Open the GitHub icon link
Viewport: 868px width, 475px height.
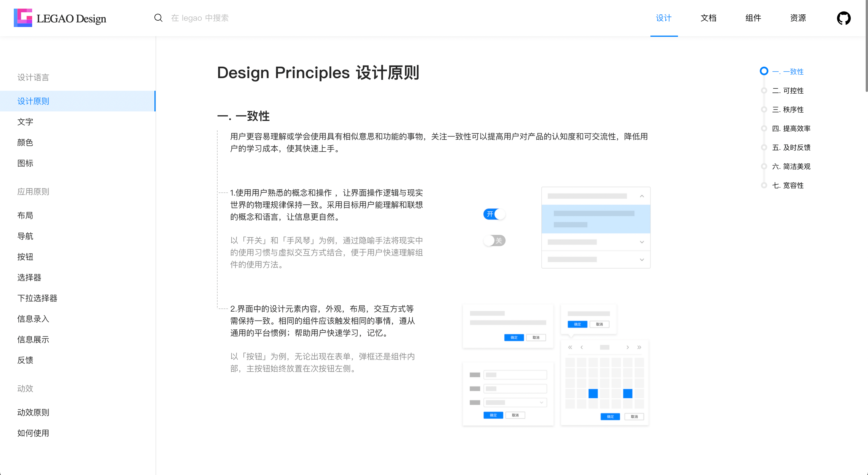point(843,18)
